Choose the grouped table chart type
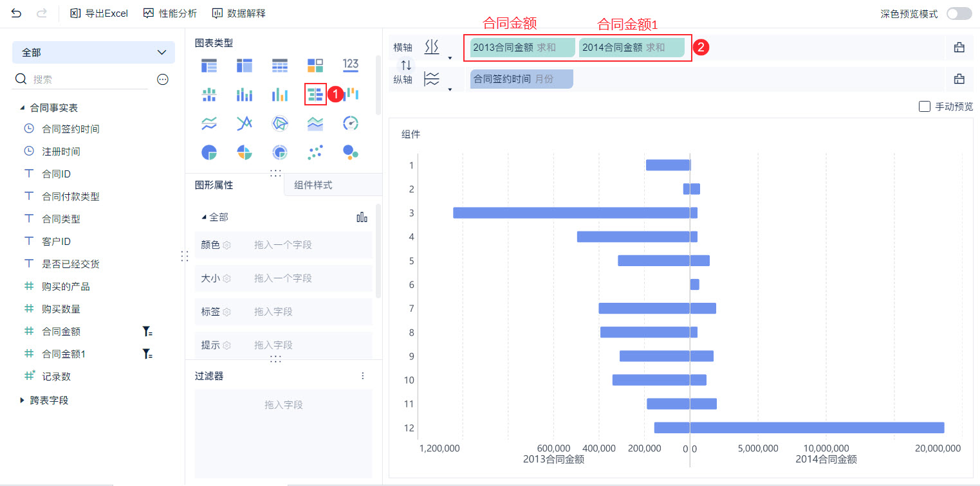The image size is (980, 486). pyautogui.click(x=209, y=65)
